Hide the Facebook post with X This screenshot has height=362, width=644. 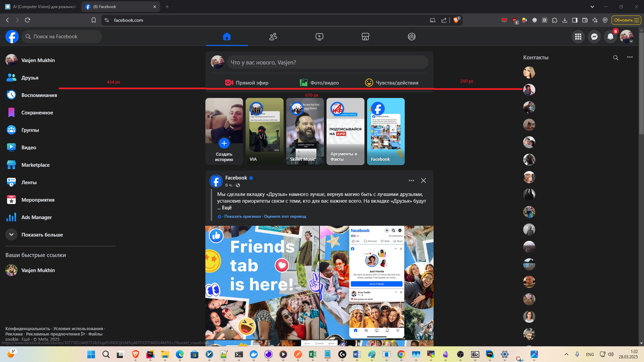(x=424, y=180)
